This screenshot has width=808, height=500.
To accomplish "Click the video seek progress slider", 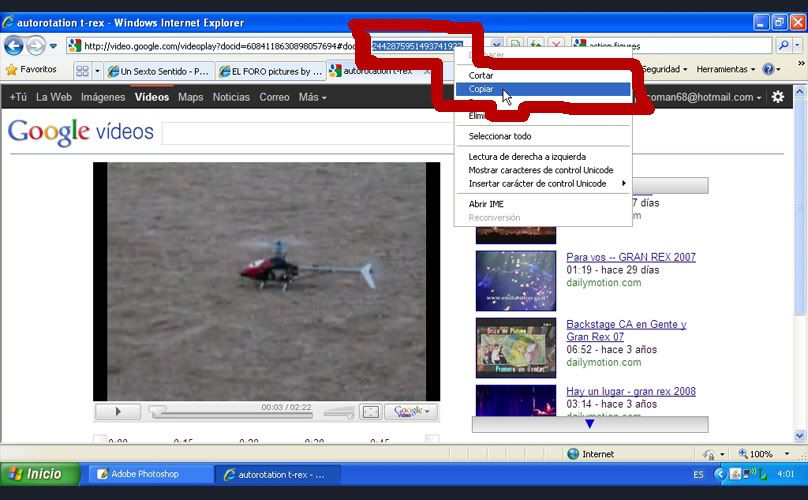I will (230, 414).
